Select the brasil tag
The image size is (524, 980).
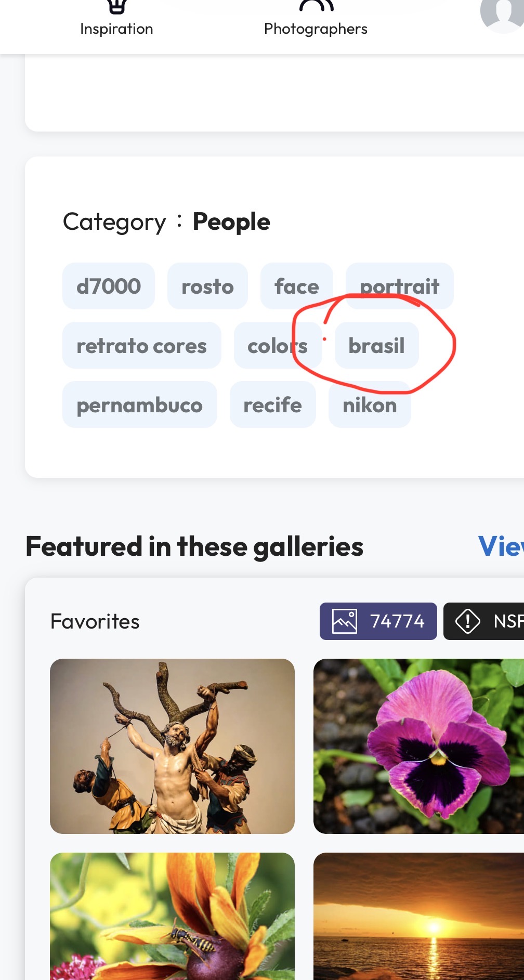(376, 346)
